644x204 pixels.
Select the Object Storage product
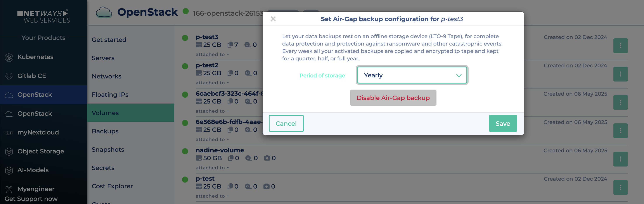40,151
